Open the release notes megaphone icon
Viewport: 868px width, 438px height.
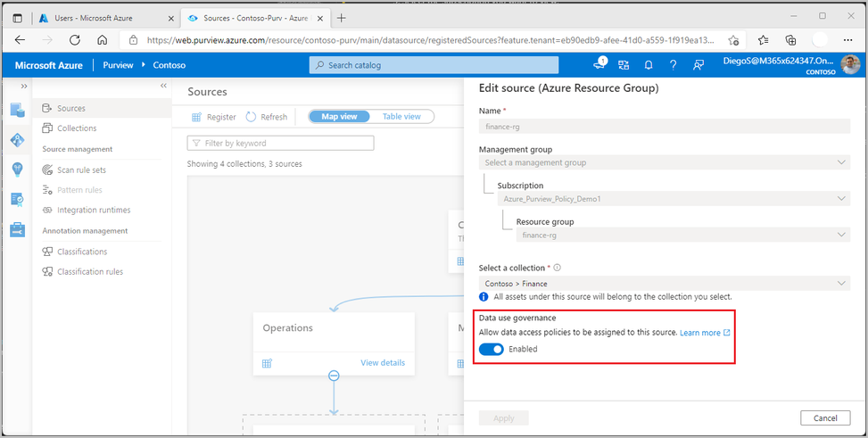click(x=599, y=65)
